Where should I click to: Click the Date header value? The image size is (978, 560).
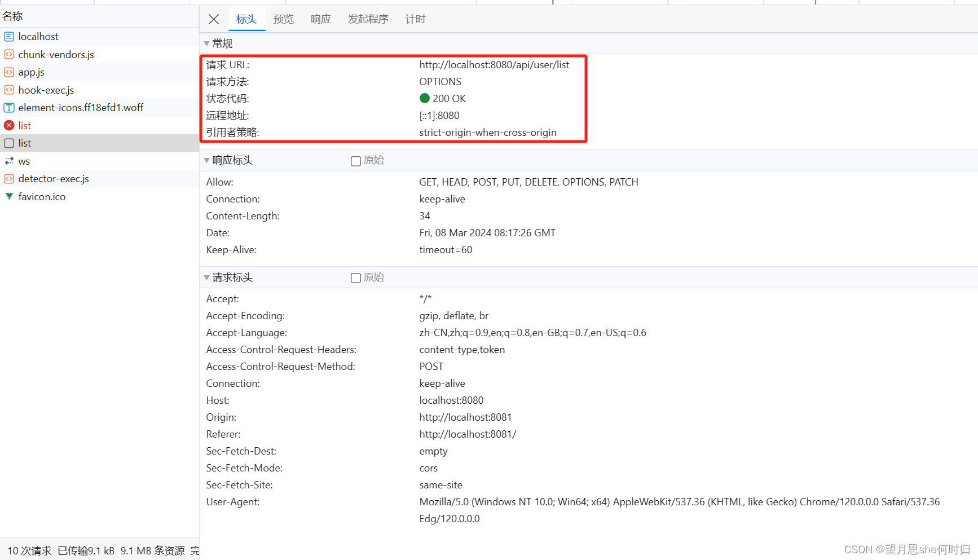[487, 233]
